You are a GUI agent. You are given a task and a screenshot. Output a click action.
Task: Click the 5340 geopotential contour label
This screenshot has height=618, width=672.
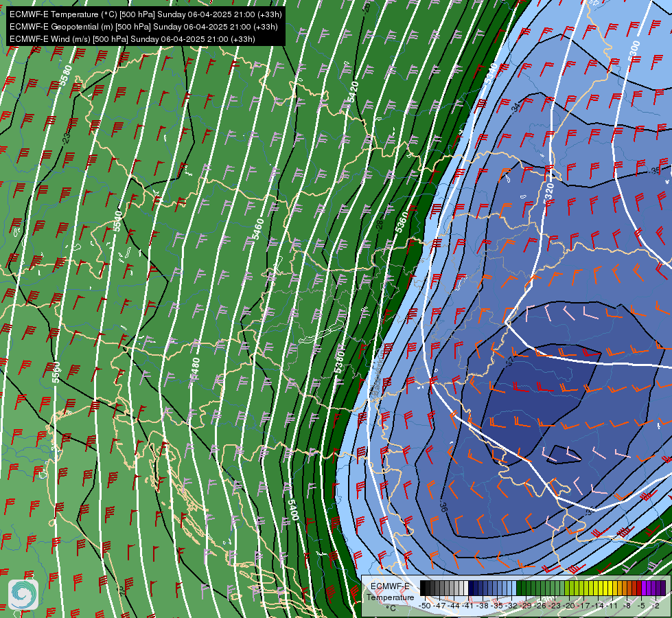491,73
